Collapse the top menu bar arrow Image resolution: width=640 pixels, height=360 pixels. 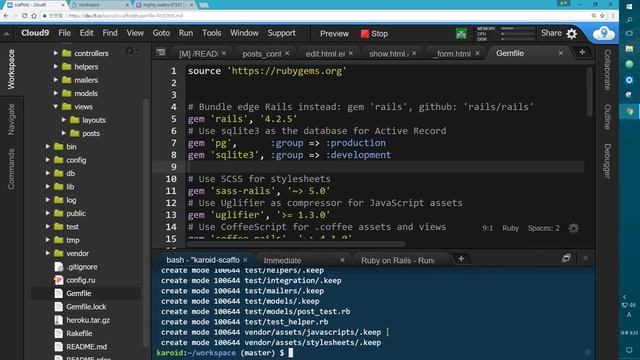[7, 34]
